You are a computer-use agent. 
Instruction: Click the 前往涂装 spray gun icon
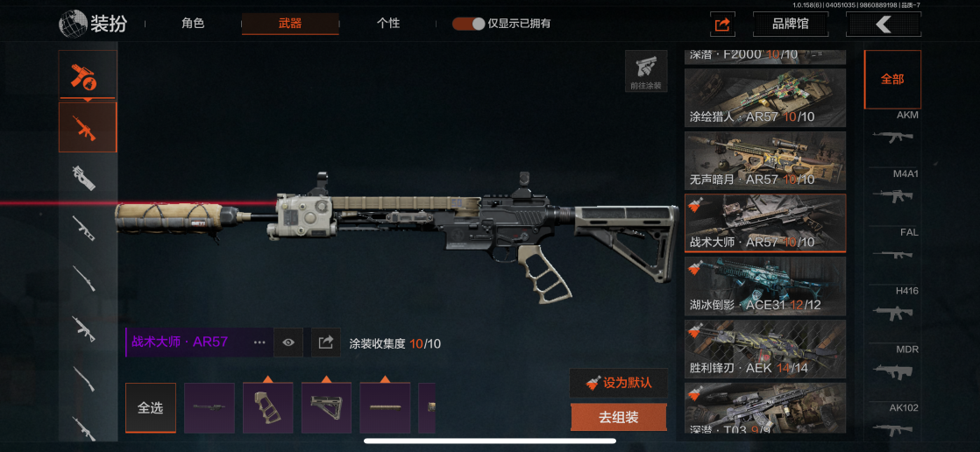point(646,71)
